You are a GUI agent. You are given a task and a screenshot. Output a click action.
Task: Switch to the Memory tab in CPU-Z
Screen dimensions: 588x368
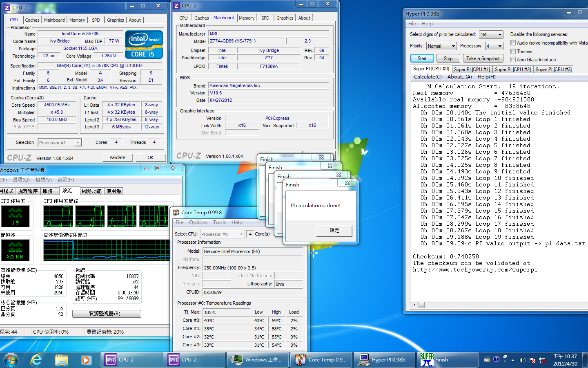[x=77, y=20]
